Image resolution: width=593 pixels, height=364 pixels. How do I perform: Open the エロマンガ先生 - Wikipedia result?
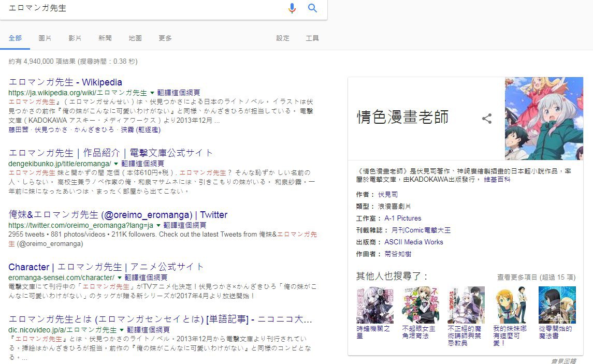point(65,82)
